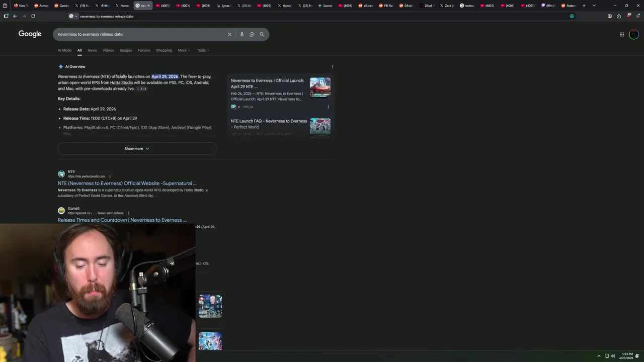This screenshot has width=644, height=362.
Task: Expand the AI Overview with Show more
Action: click(137, 148)
